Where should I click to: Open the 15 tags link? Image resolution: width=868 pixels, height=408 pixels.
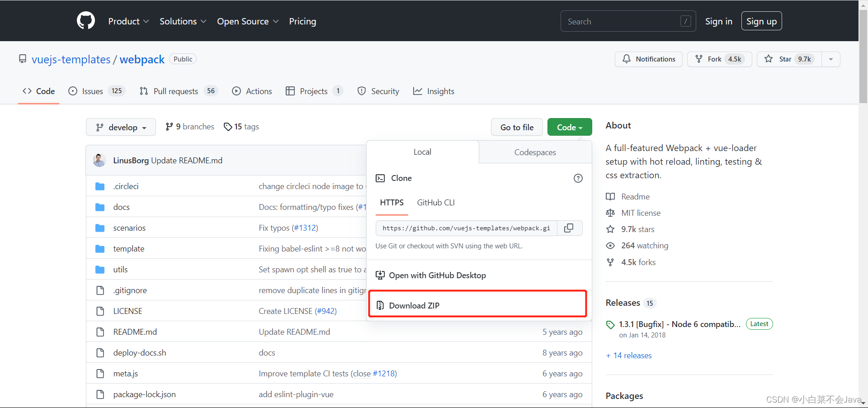click(x=241, y=127)
